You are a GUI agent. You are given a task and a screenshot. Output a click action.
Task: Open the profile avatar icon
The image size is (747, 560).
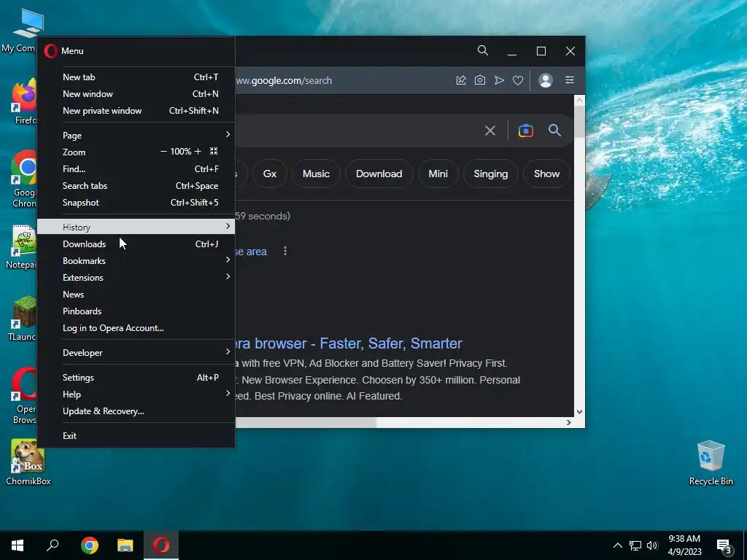[546, 80]
